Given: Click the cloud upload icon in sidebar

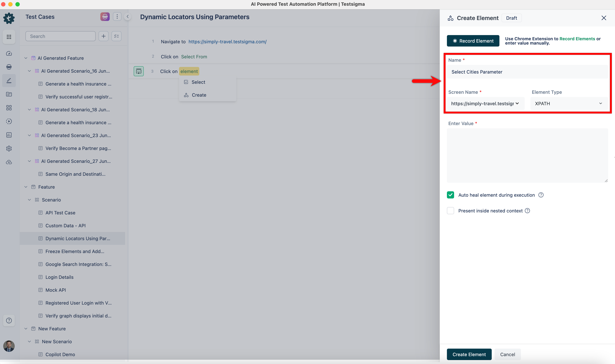Looking at the screenshot, I should click(x=9, y=162).
